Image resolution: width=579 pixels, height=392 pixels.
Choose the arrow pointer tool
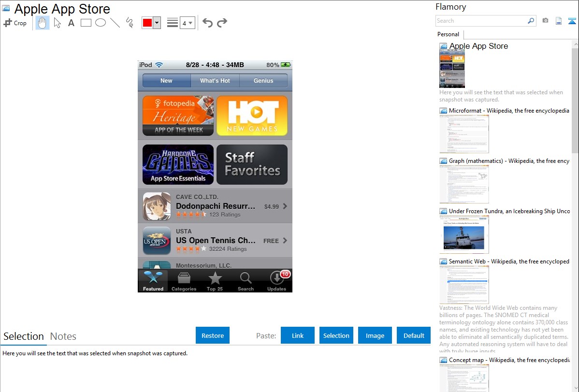[57, 23]
